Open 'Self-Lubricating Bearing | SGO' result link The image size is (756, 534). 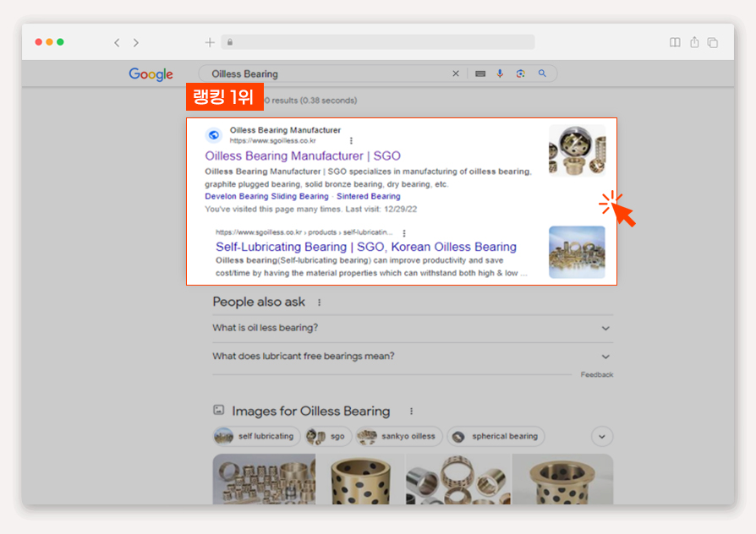click(366, 247)
